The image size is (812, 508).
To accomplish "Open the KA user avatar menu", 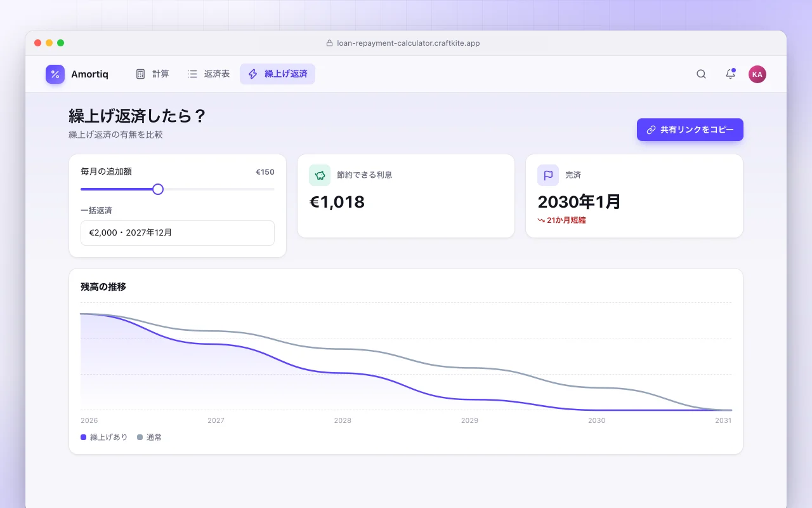I will pyautogui.click(x=757, y=74).
